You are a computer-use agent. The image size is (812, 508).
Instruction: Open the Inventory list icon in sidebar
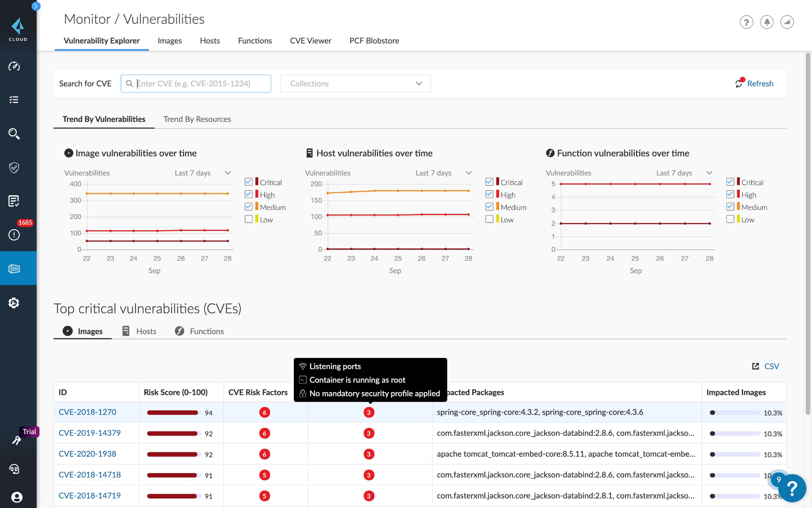click(x=14, y=100)
